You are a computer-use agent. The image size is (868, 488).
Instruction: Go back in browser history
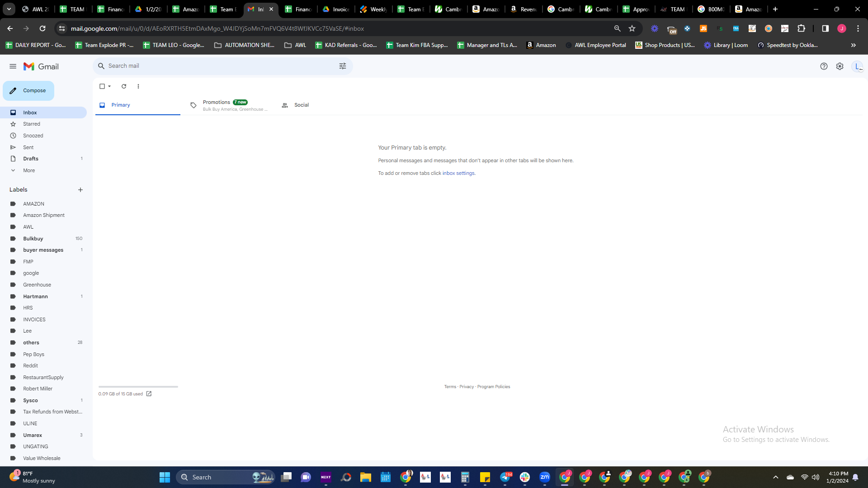pos(10,28)
